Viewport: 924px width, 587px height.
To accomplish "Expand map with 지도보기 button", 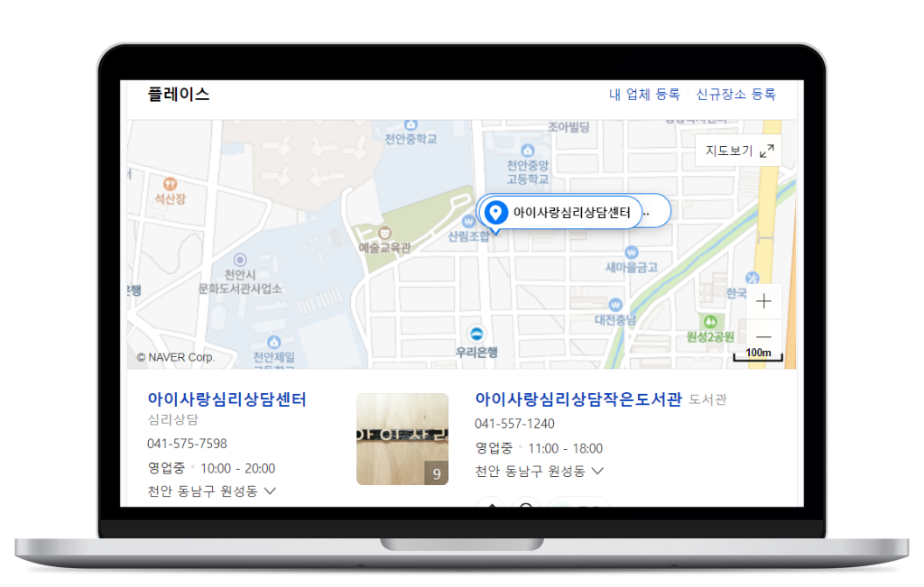I will coord(739,151).
